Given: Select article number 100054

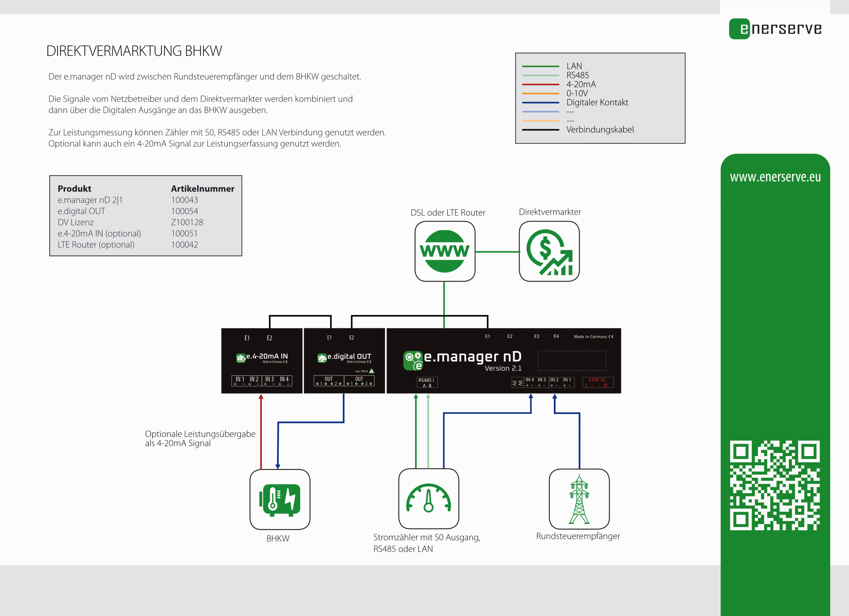Looking at the screenshot, I should click(184, 211).
